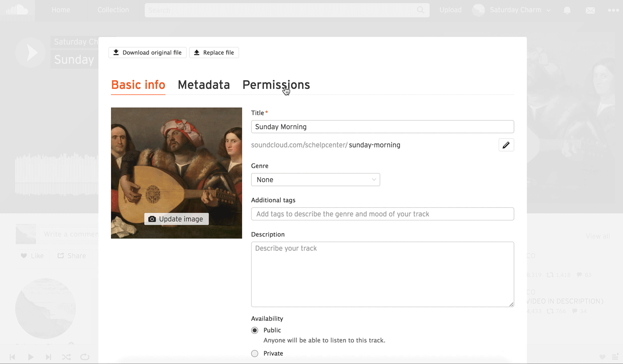Click the Update image button
The image size is (623, 364).
(176, 219)
